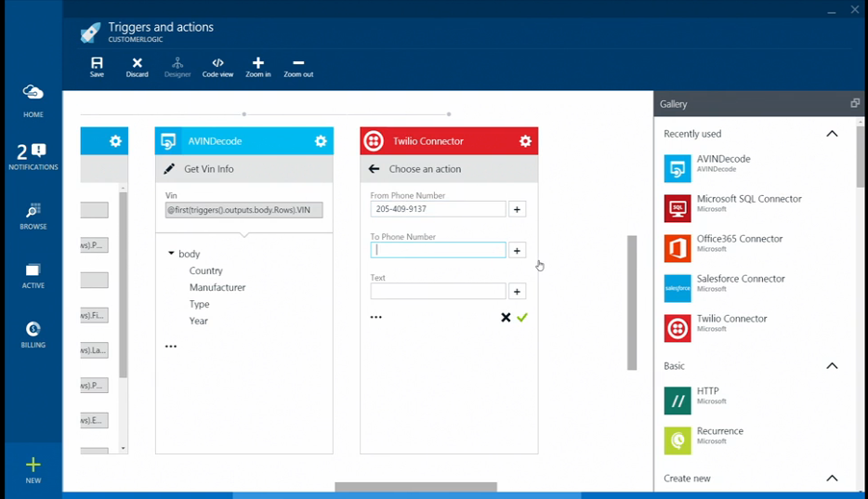Open AVINDecode card settings gear

pyautogui.click(x=321, y=141)
